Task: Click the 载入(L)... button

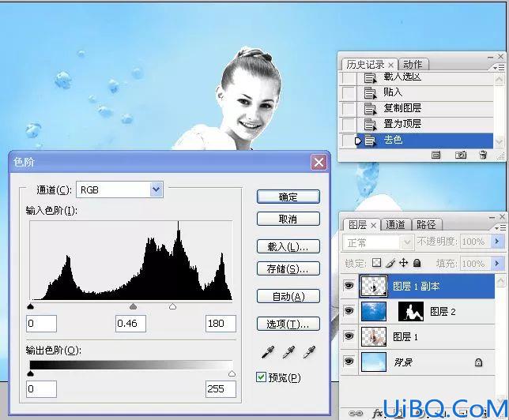Action: tap(288, 247)
